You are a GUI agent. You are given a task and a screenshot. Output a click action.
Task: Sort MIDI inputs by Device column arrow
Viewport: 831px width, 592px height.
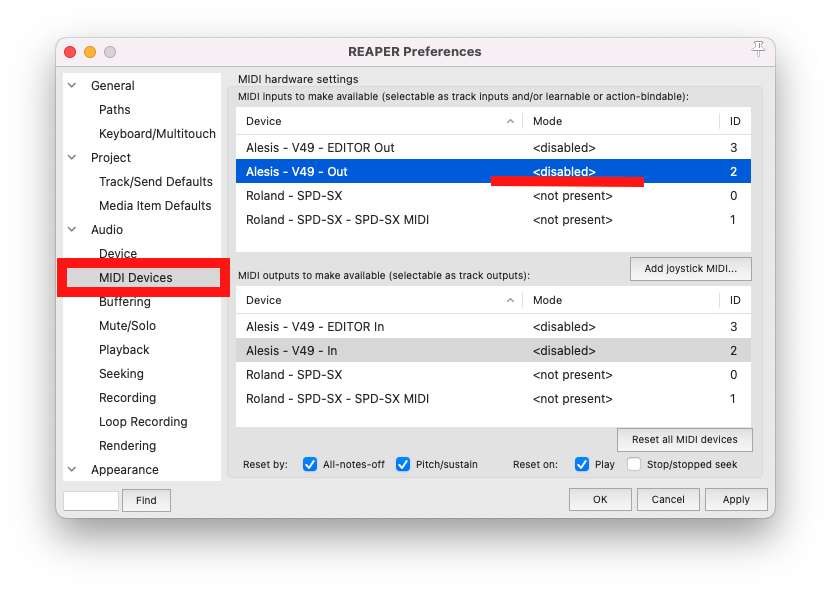(510, 121)
